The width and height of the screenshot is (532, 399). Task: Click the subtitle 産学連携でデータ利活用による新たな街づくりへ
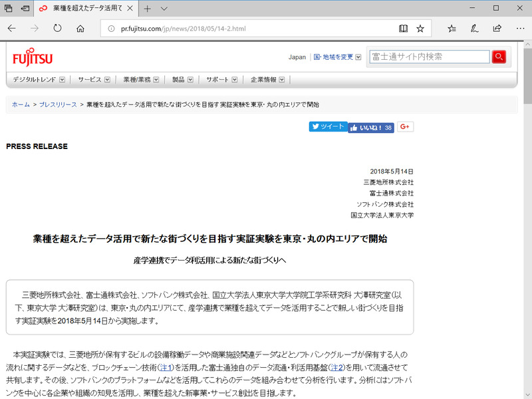[209, 260]
